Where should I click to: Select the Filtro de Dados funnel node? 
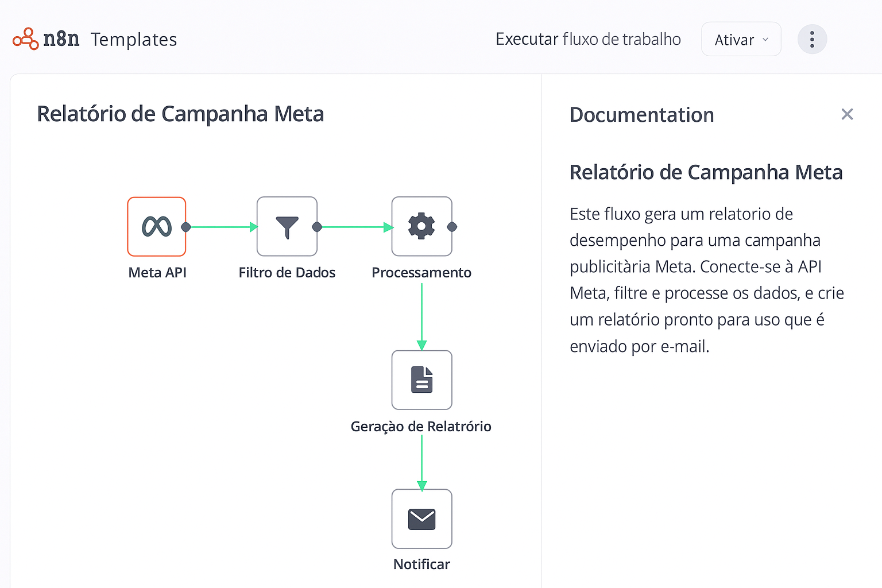pos(287,227)
